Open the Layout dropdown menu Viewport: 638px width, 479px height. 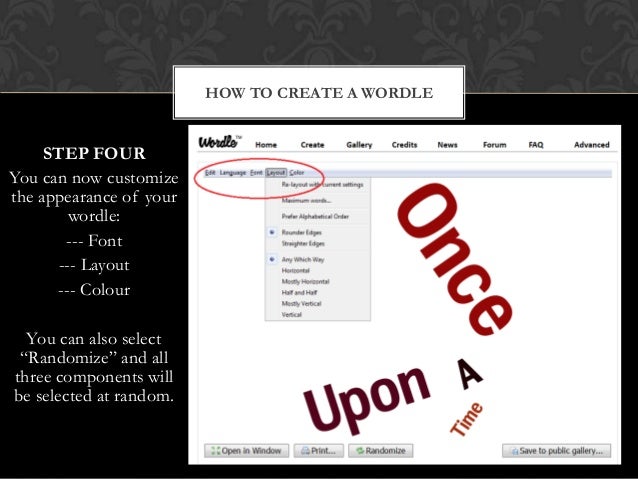pos(276,173)
